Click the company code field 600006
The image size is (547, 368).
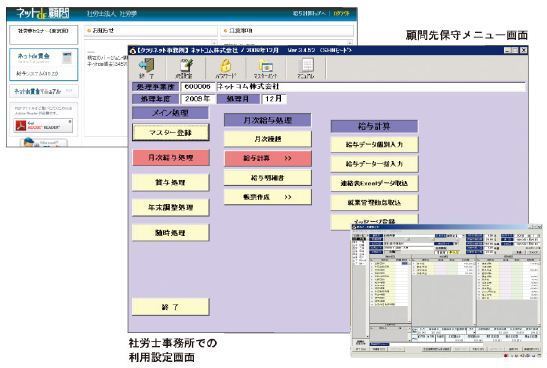[x=197, y=87]
